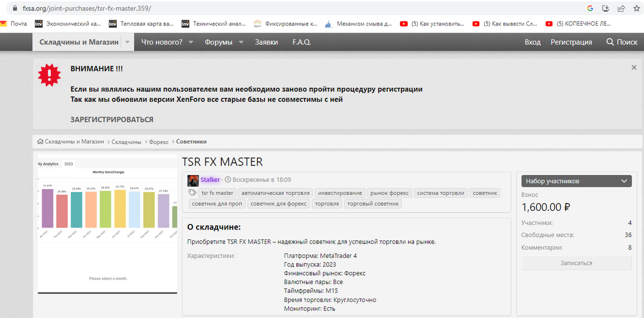Click Таймфреймы: M15 text
644x318 pixels.
(311, 291)
